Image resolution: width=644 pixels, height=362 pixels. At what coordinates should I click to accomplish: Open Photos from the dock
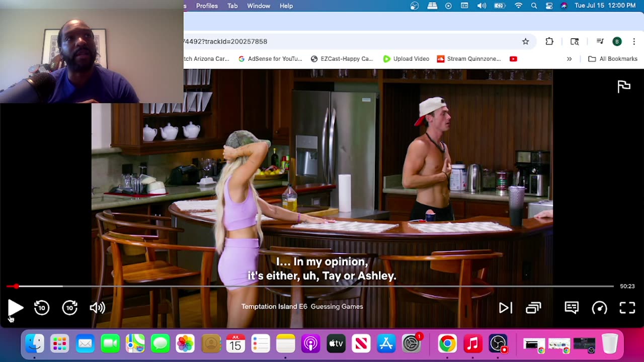pyautogui.click(x=186, y=344)
